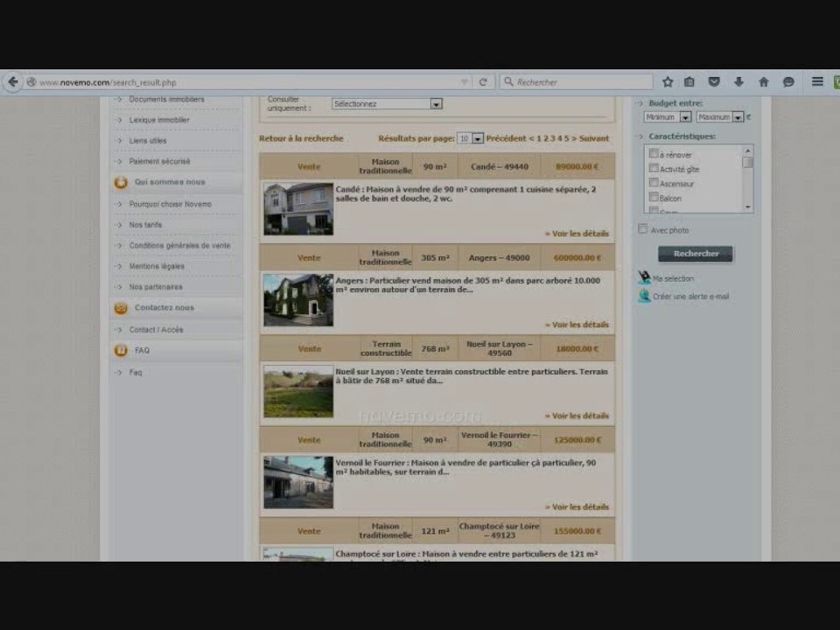
Task: Reload the page with the refresh icon
Action: [483, 82]
